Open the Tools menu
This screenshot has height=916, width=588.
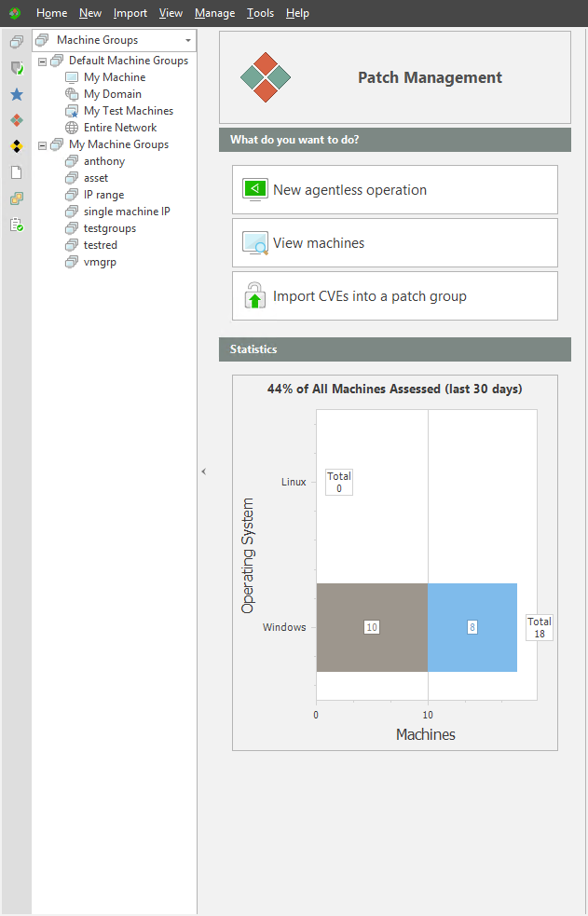[x=260, y=13]
